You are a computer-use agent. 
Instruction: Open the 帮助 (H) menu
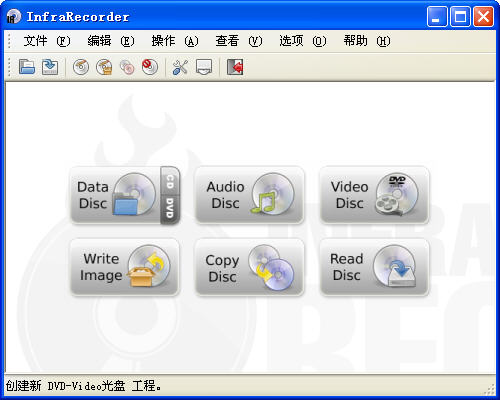pyautogui.click(x=367, y=41)
